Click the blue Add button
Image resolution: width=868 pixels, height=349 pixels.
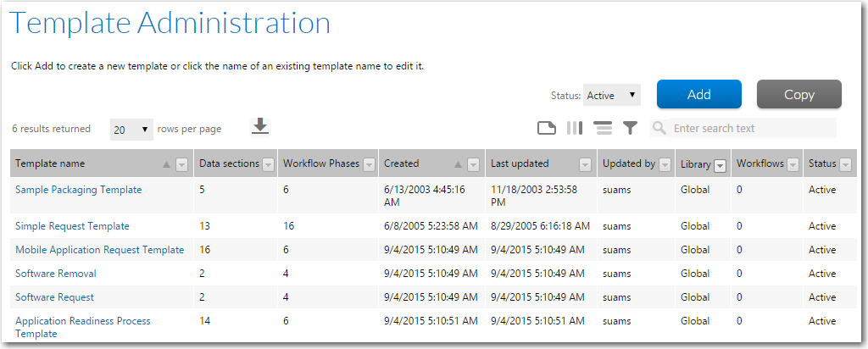(x=699, y=95)
